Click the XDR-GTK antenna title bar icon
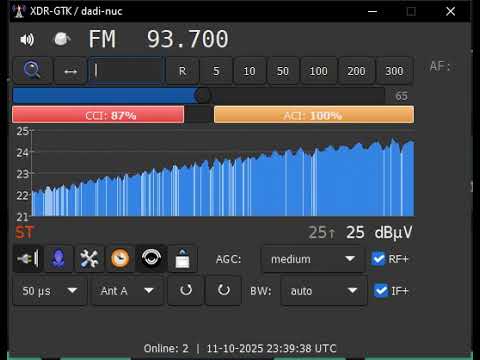This screenshot has width=480, height=360. pyautogui.click(x=19, y=11)
